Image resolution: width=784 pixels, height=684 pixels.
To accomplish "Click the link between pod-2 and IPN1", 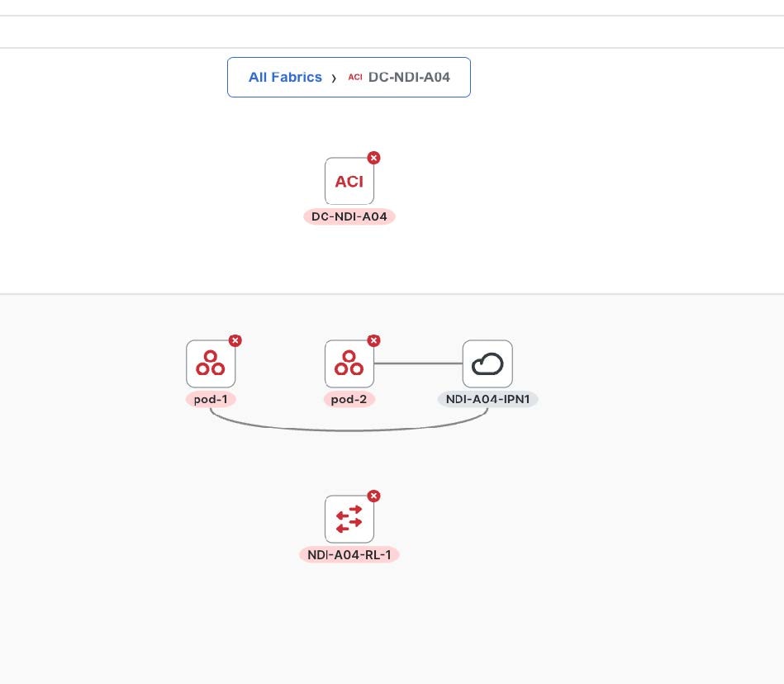I will click(x=418, y=363).
